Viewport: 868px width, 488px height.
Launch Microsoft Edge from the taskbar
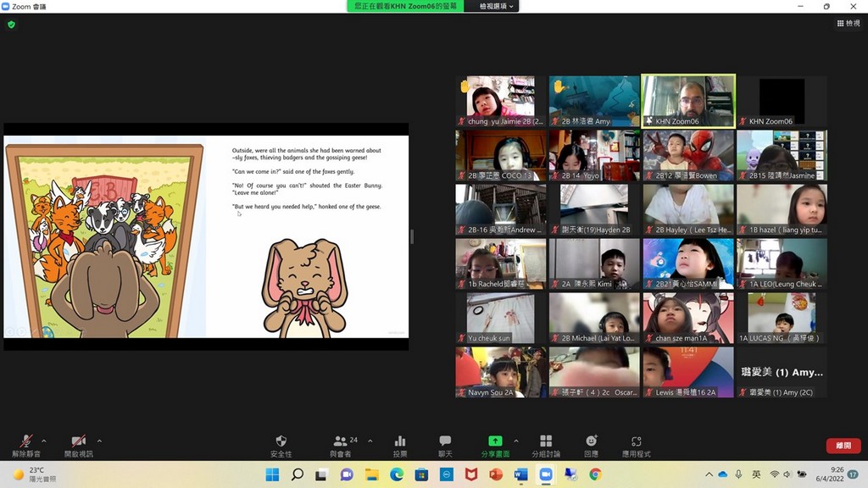[x=397, y=474]
